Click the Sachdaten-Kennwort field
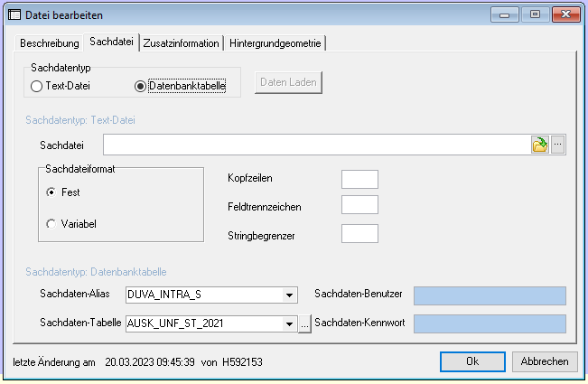This screenshot has width=588, height=384. [489, 324]
